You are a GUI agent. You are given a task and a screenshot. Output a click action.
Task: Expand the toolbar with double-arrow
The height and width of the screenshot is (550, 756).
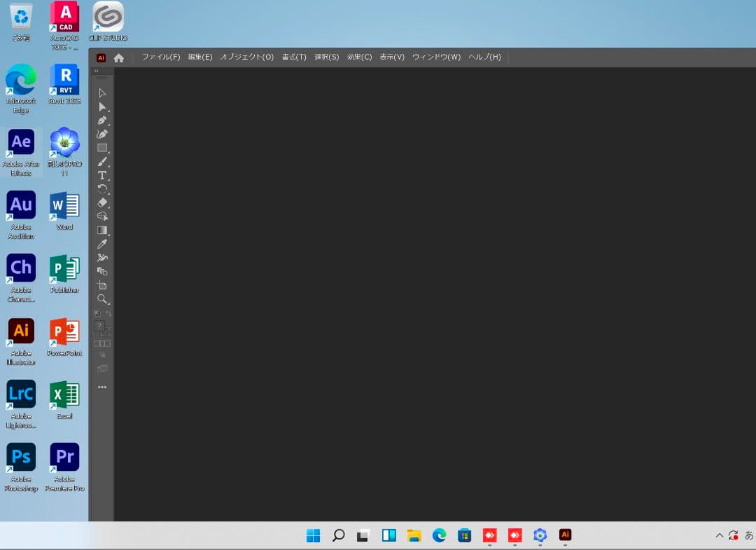pyautogui.click(x=97, y=71)
